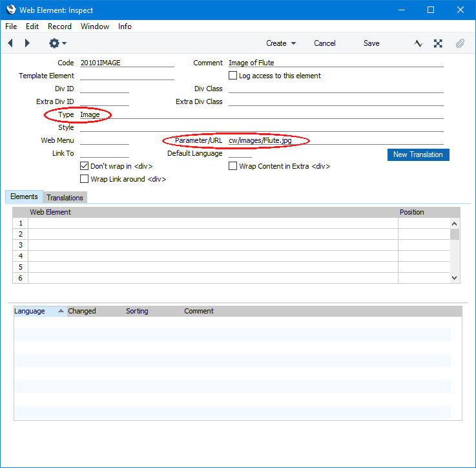Viewport: 476px width, 468px height.
Task: Click the Web Menu field
Action: point(105,140)
